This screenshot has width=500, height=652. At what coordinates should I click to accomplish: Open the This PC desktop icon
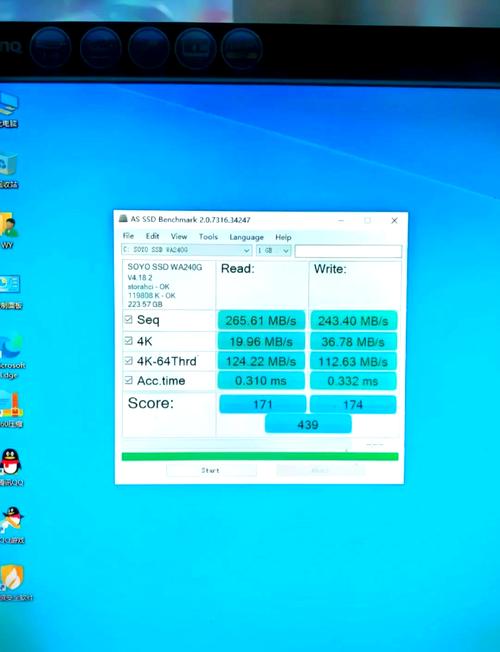8,109
